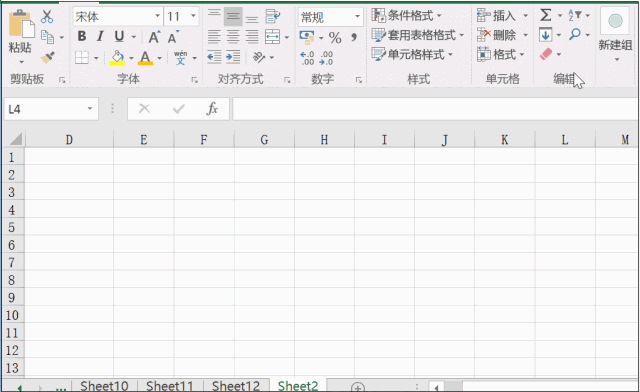Select column H header
This screenshot has height=392, width=640.
point(324,140)
